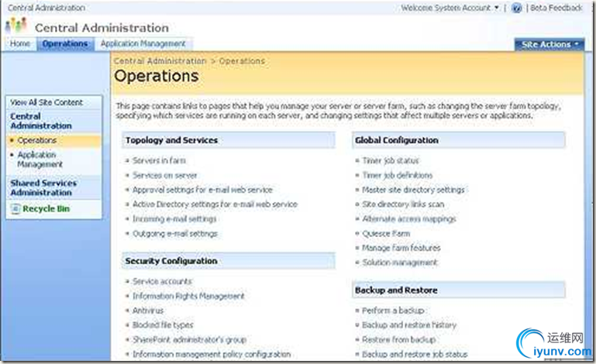
Task: Open the Application Management tab
Action: [143, 43]
